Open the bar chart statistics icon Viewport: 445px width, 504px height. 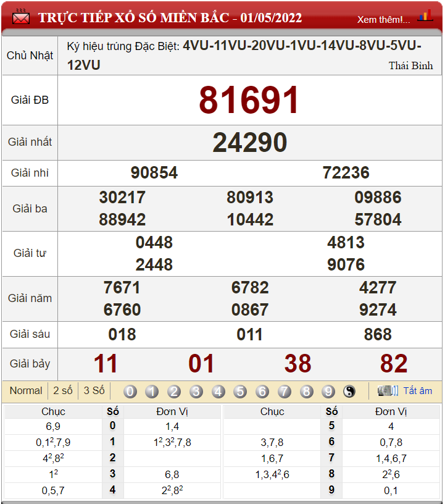pos(425,16)
